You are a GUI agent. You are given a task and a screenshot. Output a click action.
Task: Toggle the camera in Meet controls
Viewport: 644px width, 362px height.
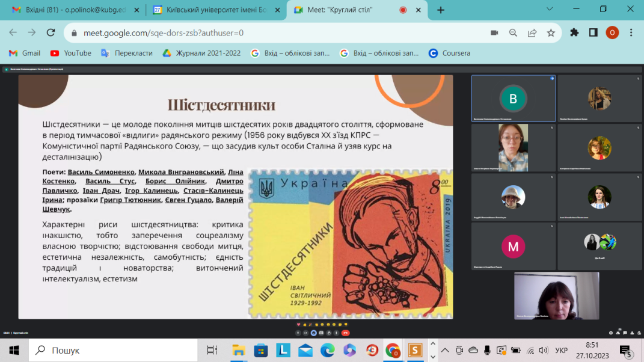pyautogui.click(x=305, y=333)
